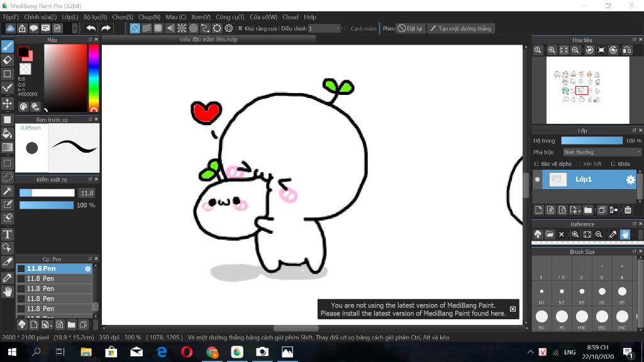Select the Text tool
Image resolution: width=644 pixels, height=362 pixels.
(x=8, y=234)
